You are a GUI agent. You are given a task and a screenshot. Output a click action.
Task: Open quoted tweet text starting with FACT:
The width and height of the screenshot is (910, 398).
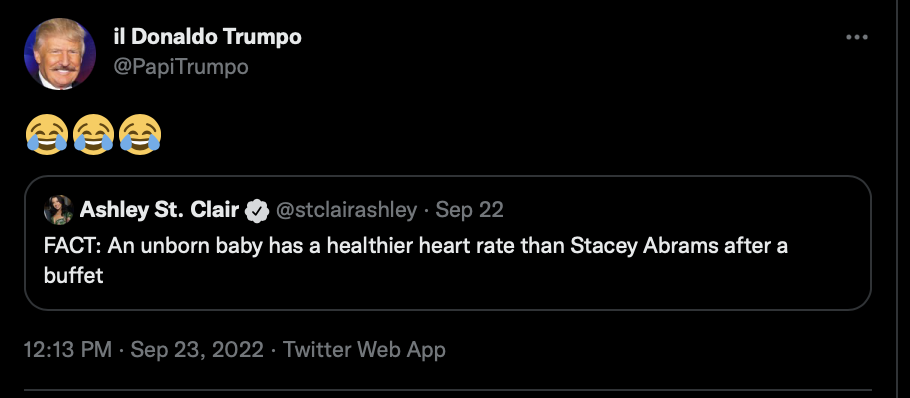(x=416, y=260)
